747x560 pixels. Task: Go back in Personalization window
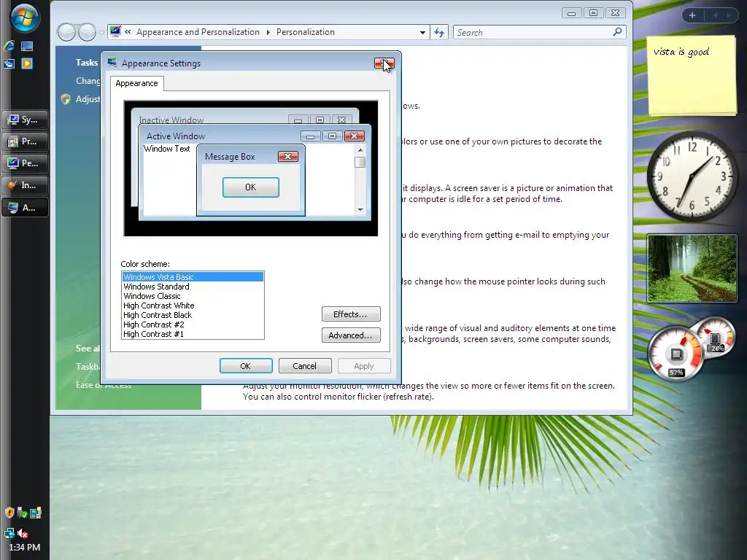66,32
